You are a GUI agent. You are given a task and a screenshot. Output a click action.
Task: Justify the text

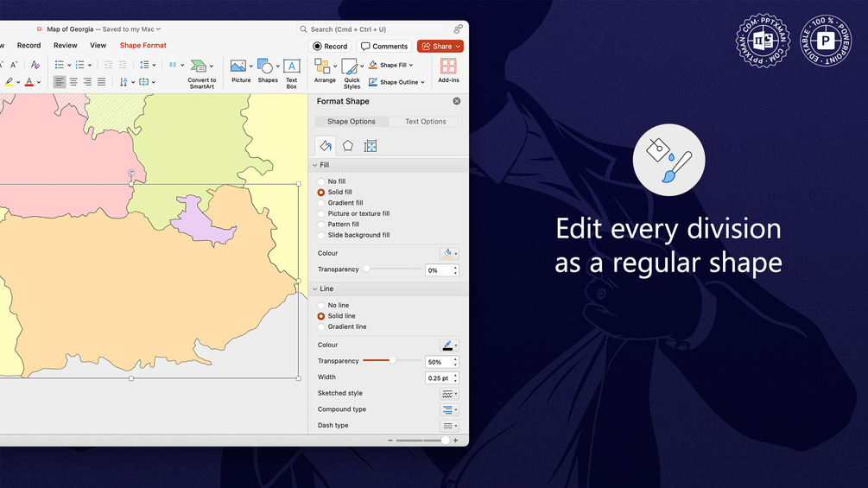[101, 82]
